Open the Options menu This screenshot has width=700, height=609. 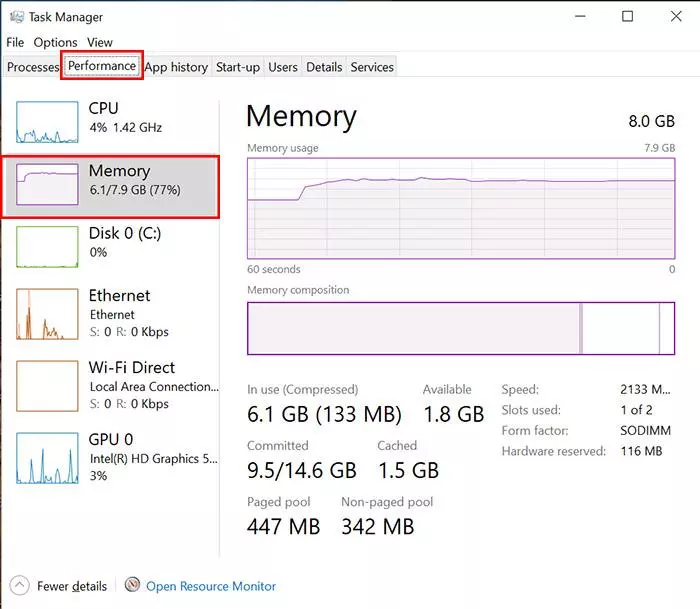(55, 42)
